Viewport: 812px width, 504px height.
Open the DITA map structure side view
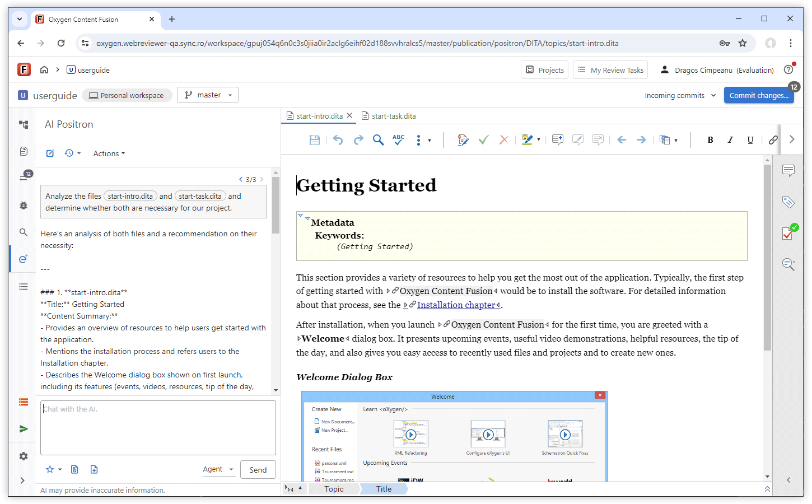[24, 124]
